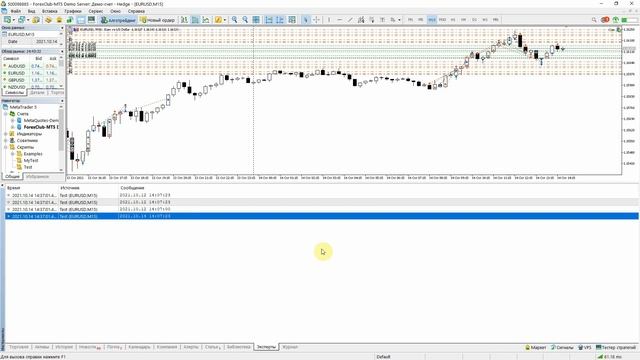Image resolution: width=640 pixels, height=360 pixels.
Task: Toggle the Strategy Tester toolbar icon
Action: [x=91, y=20]
